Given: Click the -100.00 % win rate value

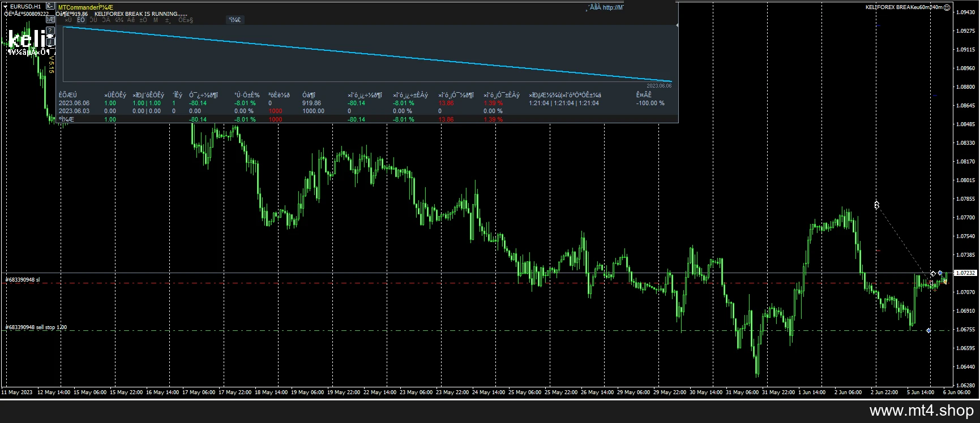Looking at the screenshot, I should point(651,103).
